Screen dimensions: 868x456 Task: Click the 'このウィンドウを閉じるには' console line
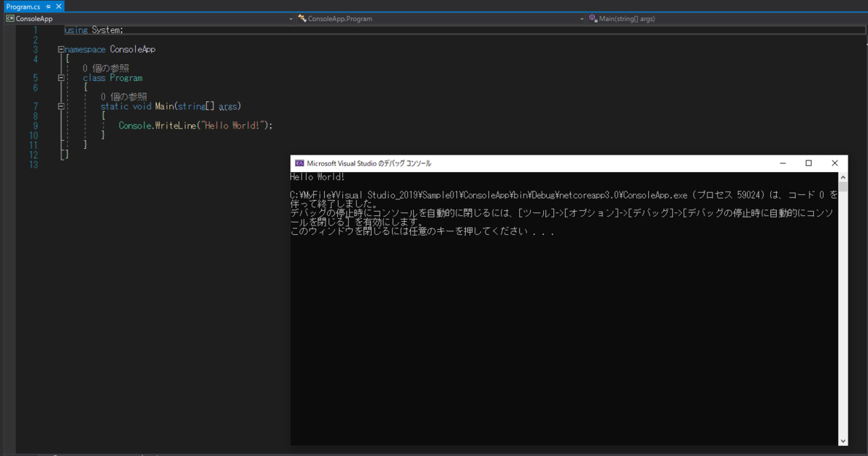tap(422, 232)
